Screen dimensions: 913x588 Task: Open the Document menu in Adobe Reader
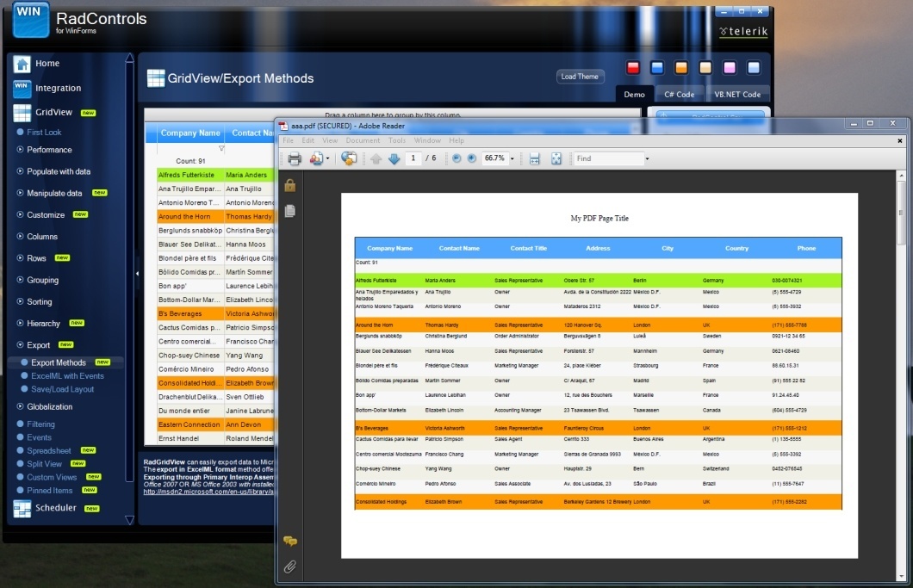click(363, 140)
